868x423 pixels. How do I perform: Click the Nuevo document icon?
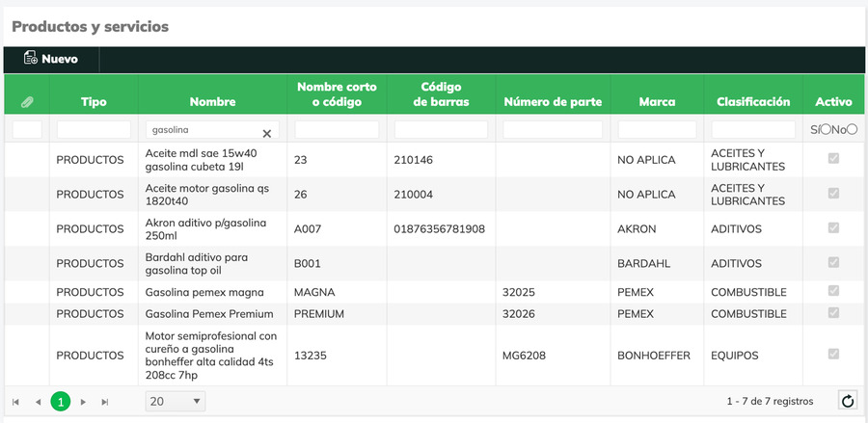point(30,59)
